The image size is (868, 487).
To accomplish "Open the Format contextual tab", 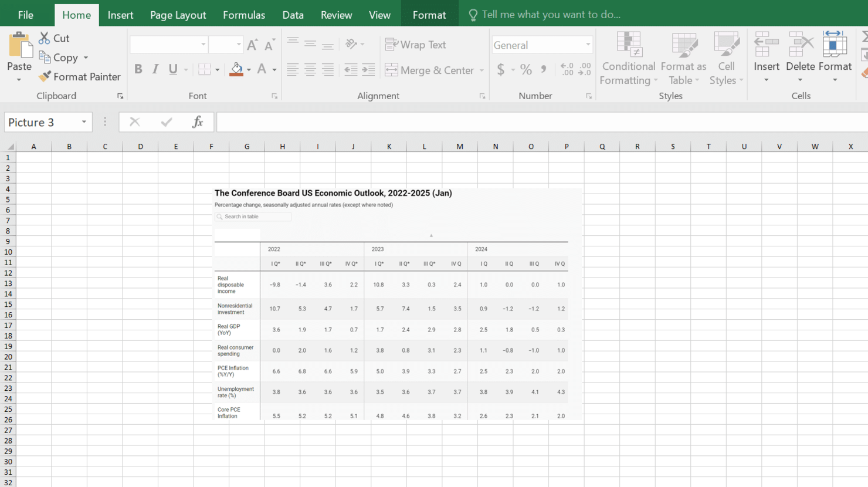I will [429, 15].
